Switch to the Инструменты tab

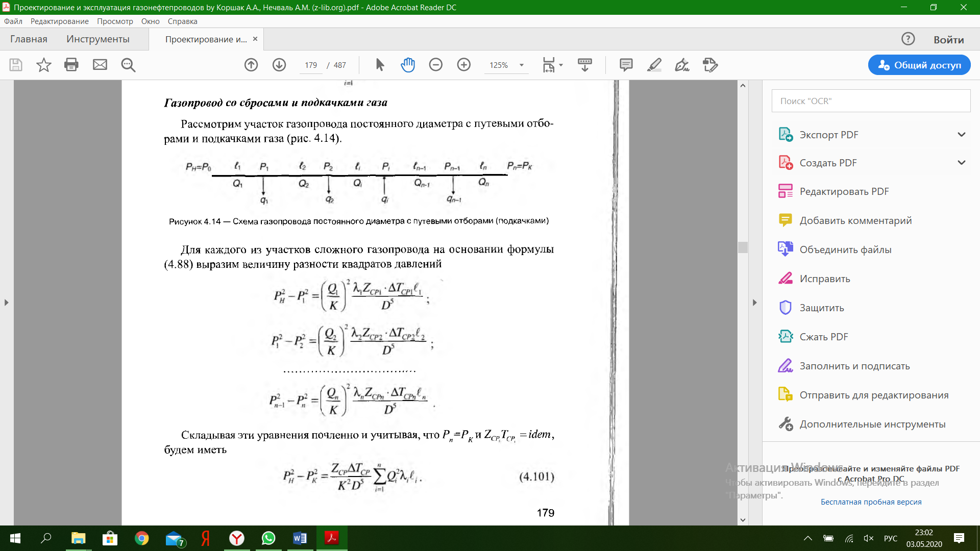[98, 39]
